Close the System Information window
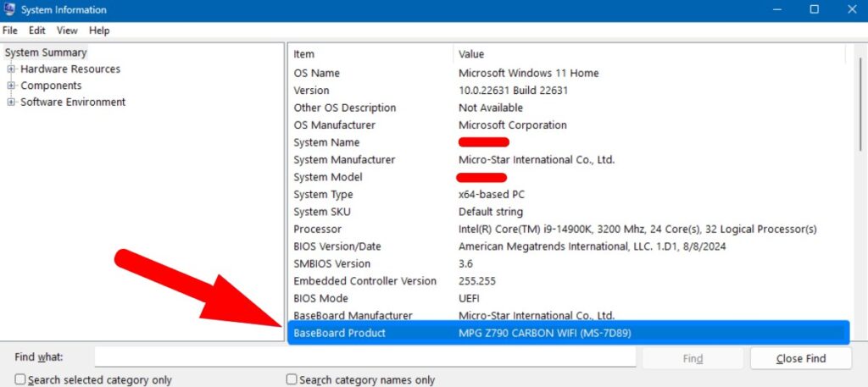 852,9
